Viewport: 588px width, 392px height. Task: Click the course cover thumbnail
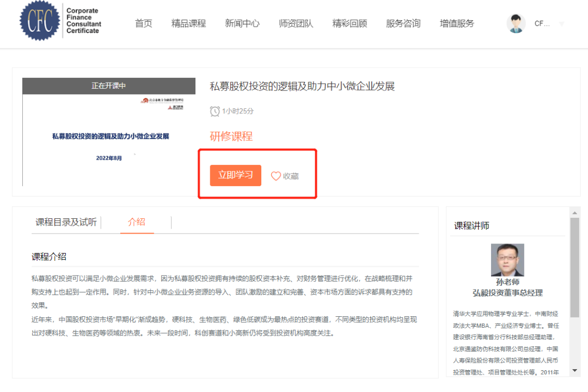pyautogui.click(x=109, y=132)
